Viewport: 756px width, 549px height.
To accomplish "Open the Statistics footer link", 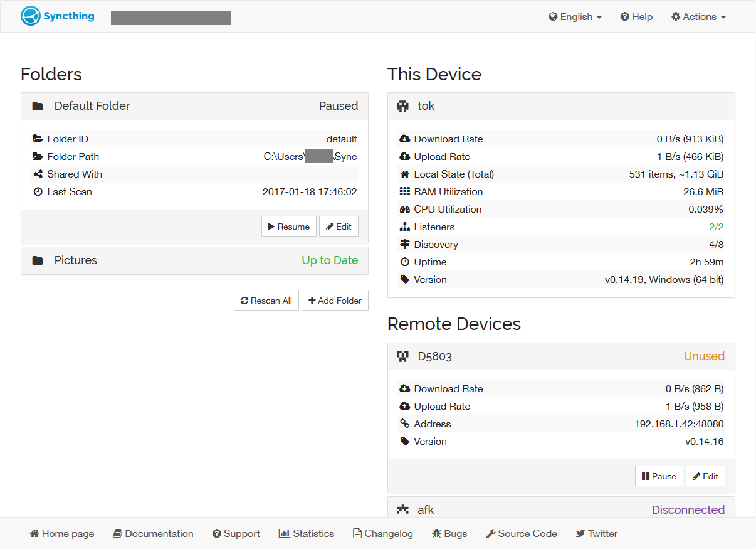I will [x=307, y=534].
